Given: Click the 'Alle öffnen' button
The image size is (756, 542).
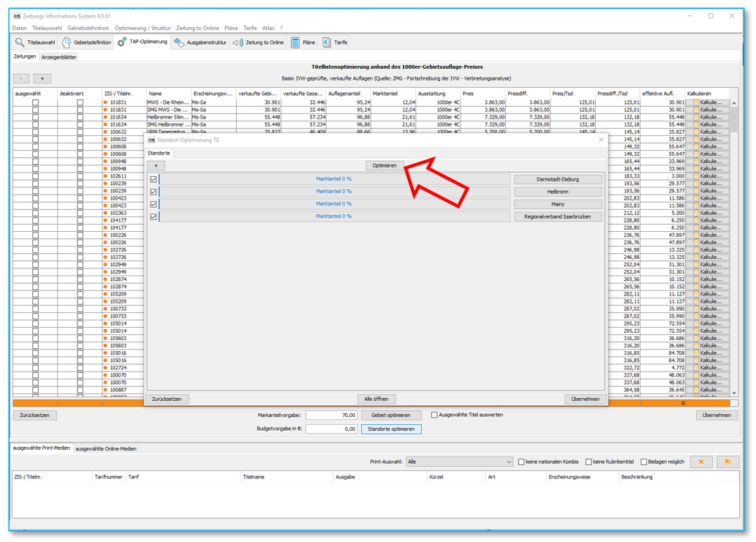Looking at the screenshot, I should tap(377, 399).
